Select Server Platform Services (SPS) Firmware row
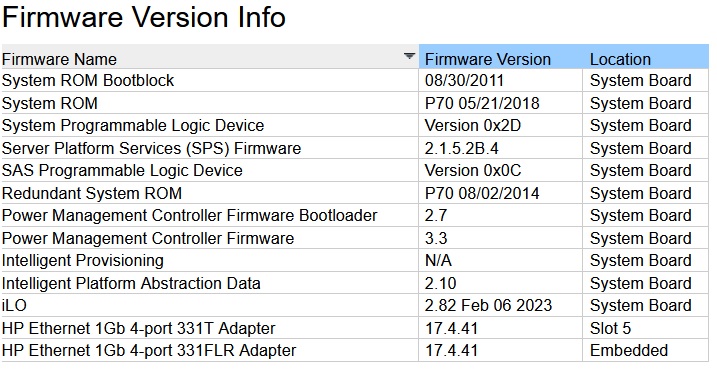This screenshot has width=717, height=377. 355,148
